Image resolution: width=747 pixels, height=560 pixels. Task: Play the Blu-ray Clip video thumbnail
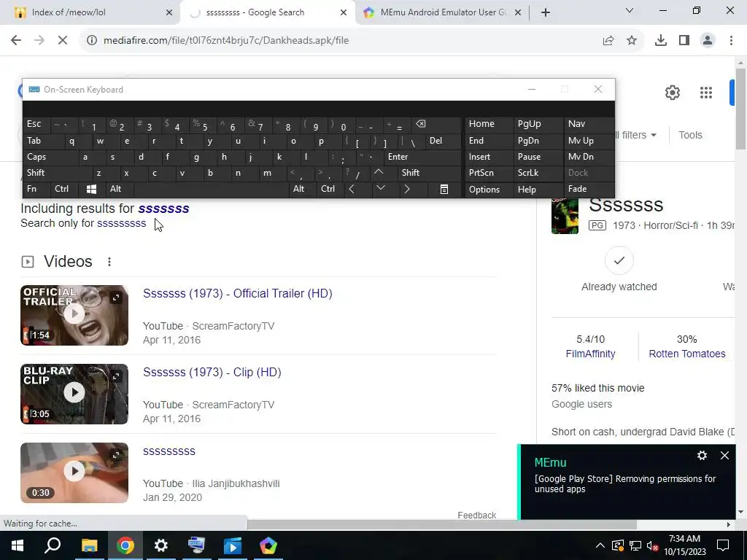(74, 394)
